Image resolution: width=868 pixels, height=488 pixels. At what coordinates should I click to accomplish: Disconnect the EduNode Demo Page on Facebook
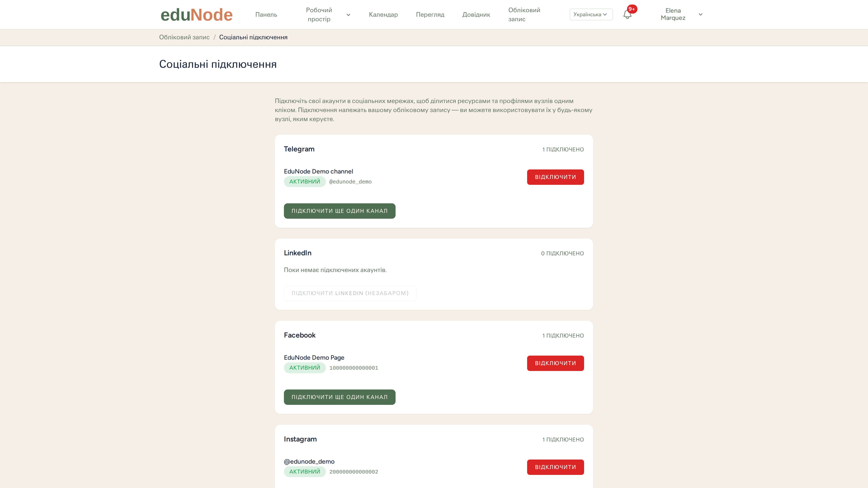tap(555, 363)
